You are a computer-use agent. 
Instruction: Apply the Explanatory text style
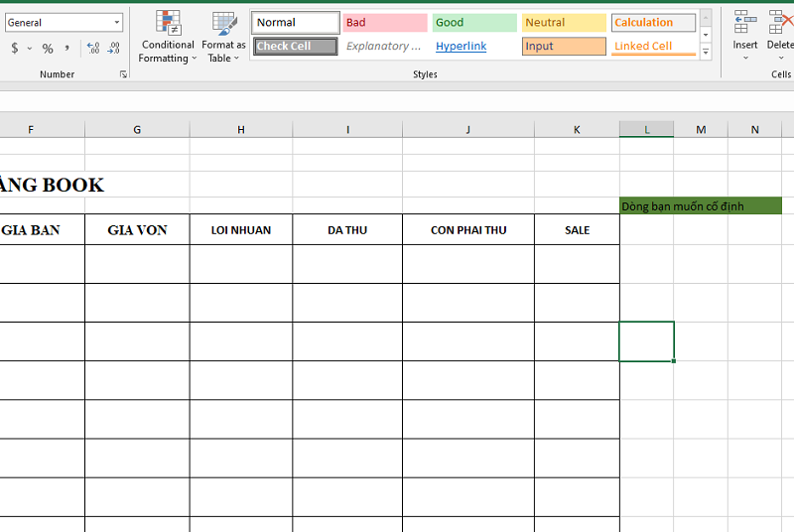point(385,46)
